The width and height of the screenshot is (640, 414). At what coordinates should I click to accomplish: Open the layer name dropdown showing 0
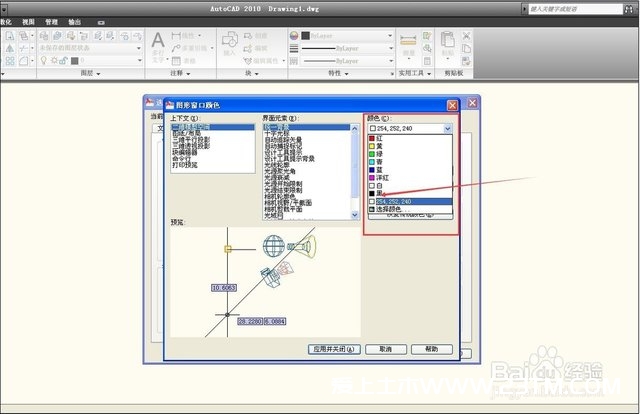(139, 61)
